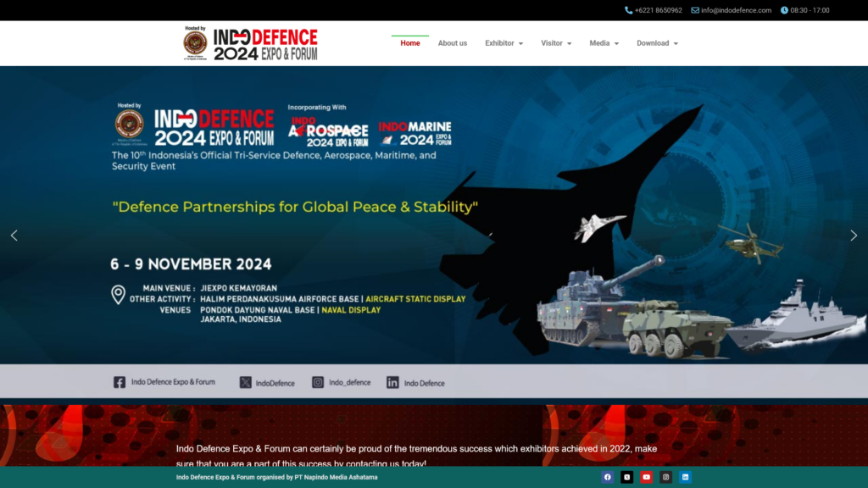Click LinkedIn icon next to Indo Defence

[392, 382]
